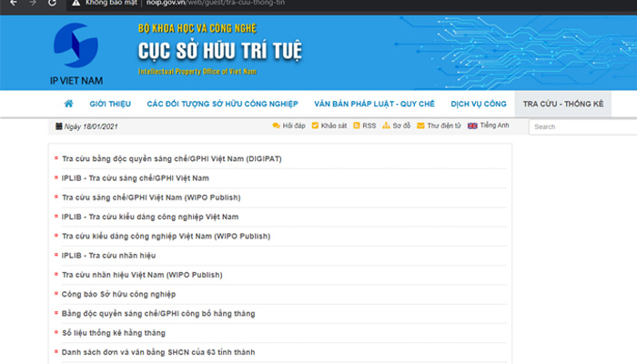The width and height of the screenshot is (637, 364).
Task: Open the Khảo sát survey link
Action: pyautogui.click(x=334, y=126)
